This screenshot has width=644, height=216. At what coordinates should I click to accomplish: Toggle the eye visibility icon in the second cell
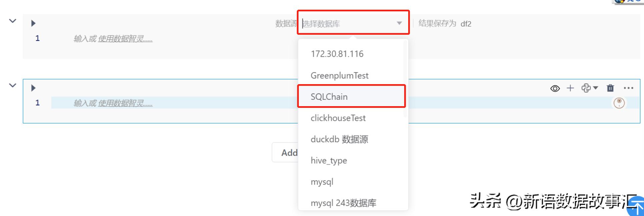coord(555,88)
